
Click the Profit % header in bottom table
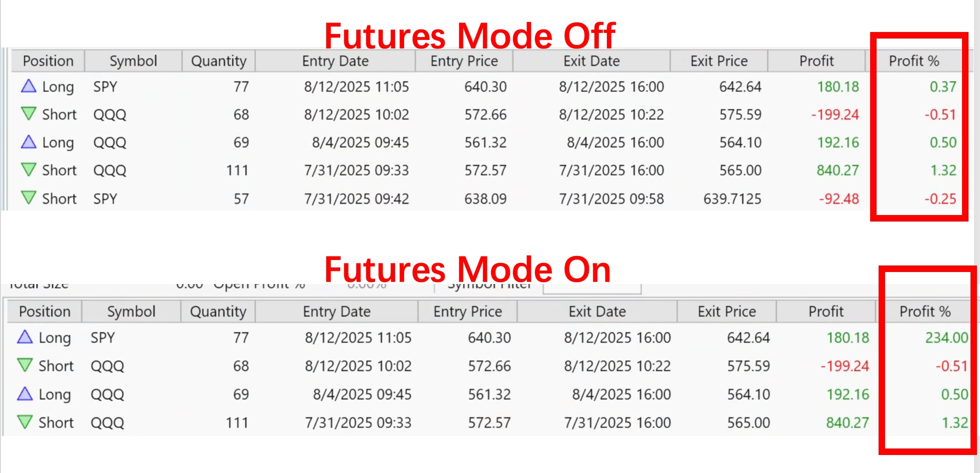[x=925, y=311]
